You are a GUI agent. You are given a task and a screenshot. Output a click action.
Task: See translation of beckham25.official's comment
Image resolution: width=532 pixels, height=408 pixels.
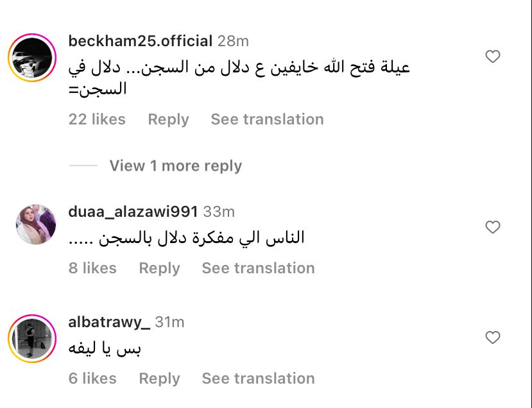(267, 119)
